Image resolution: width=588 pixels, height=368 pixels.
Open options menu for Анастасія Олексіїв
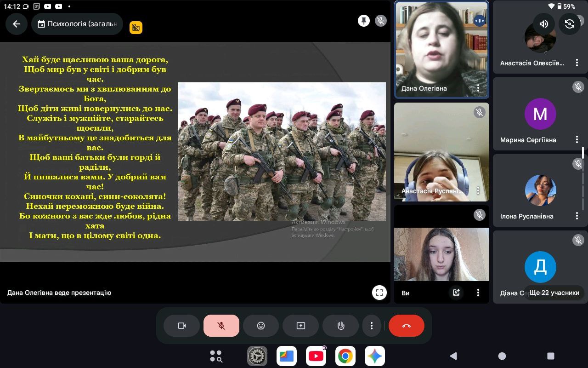coord(577,63)
